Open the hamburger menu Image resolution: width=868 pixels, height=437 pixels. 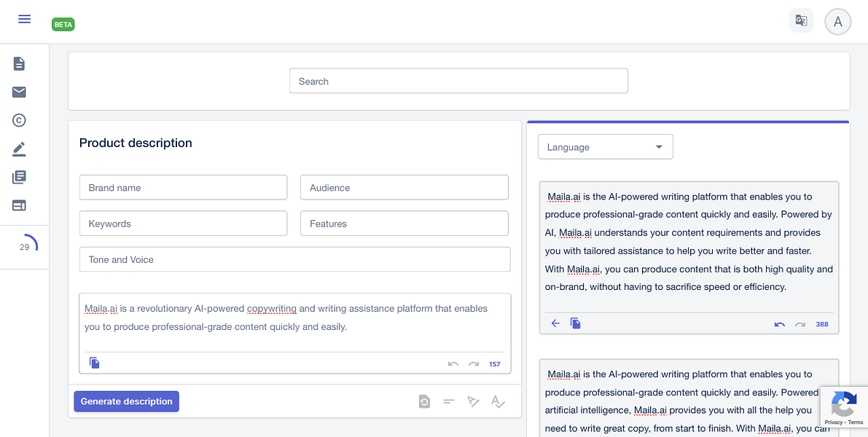pos(24,20)
